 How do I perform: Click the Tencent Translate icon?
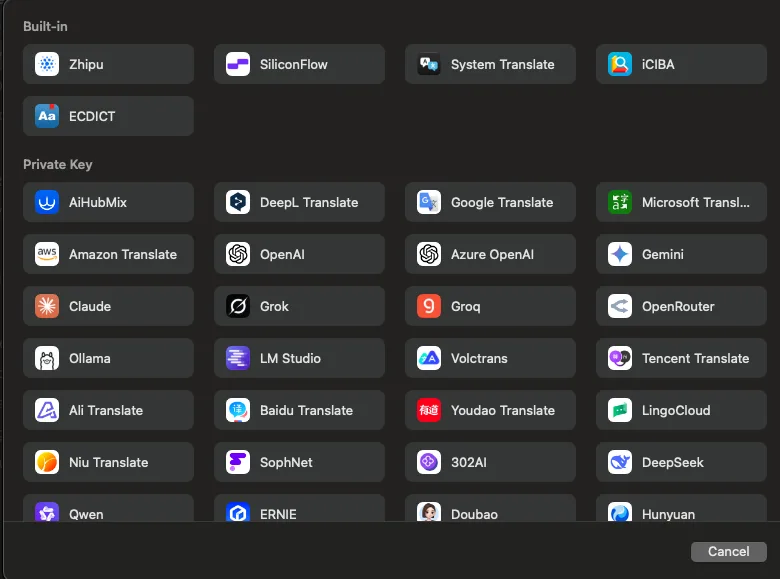click(620, 358)
